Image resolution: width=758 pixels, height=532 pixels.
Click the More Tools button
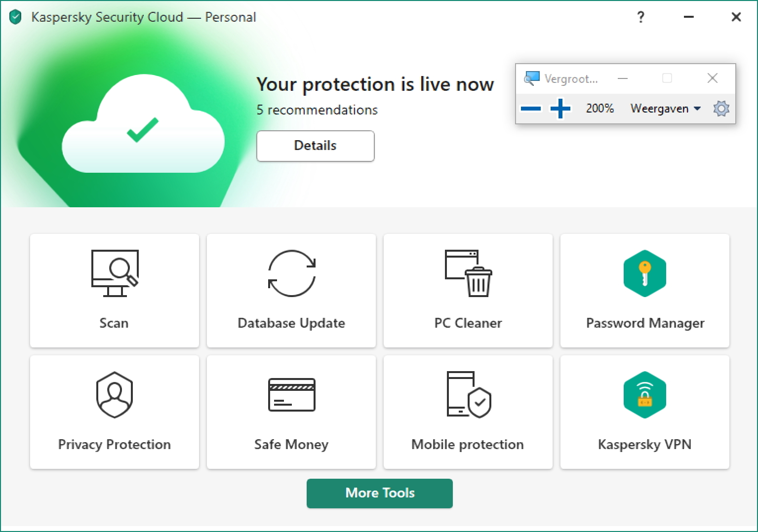pos(379,493)
